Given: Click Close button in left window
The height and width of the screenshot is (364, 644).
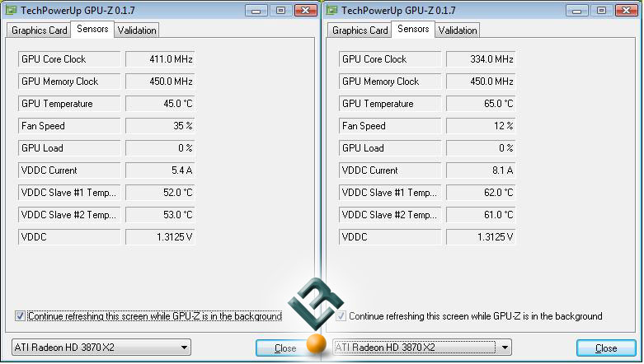Looking at the screenshot, I should pyautogui.click(x=284, y=348).
